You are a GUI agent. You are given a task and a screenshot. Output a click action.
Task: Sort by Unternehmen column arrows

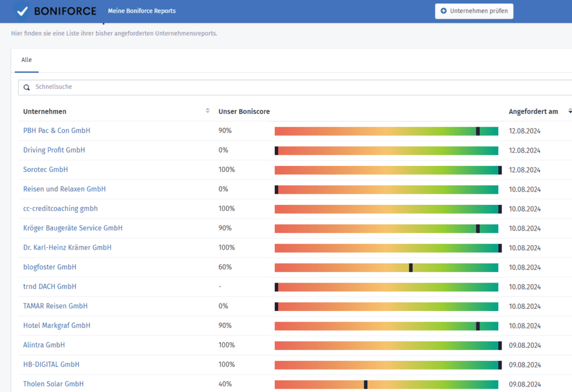point(208,111)
